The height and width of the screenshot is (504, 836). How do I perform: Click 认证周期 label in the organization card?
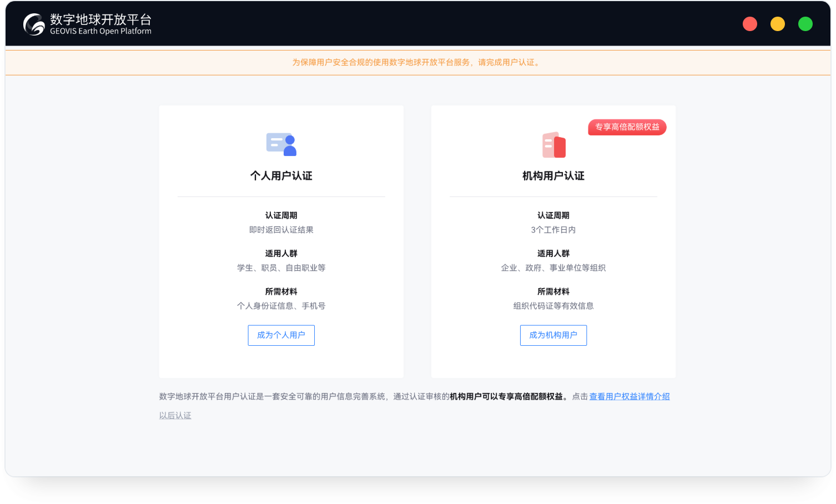(553, 215)
